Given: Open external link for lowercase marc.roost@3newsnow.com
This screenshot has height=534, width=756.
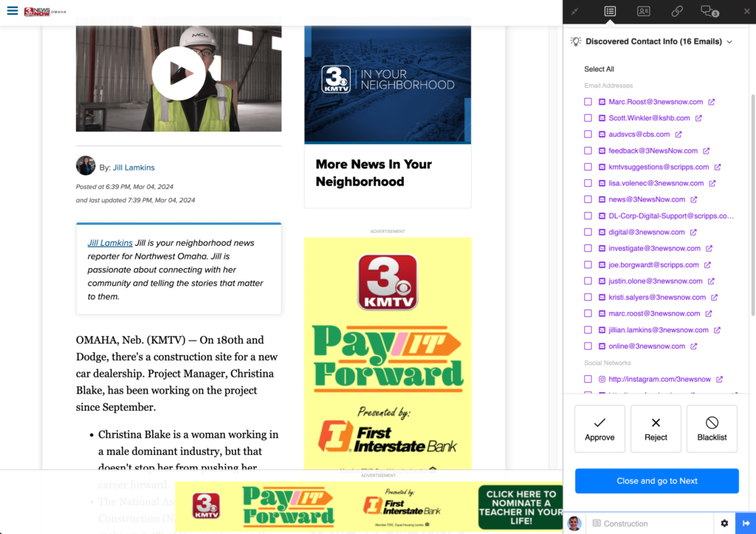Looking at the screenshot, I should point(709,314).
